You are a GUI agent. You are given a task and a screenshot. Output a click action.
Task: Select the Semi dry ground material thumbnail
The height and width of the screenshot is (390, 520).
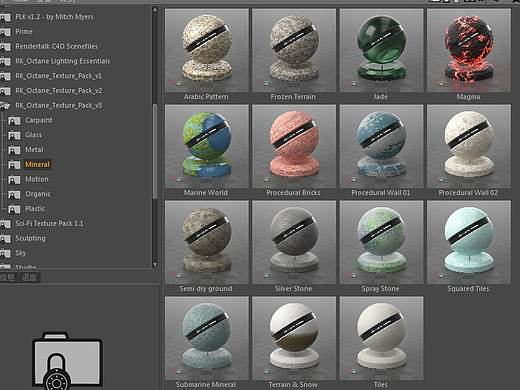click(x=207, y=242)
